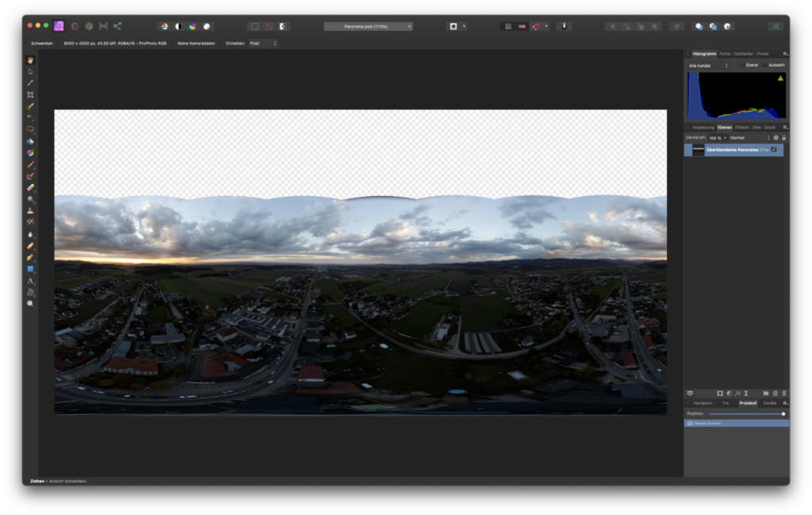Click the Subtract boolean operation icon
Screen dimensions: 812x515
(x=713, y=26)
